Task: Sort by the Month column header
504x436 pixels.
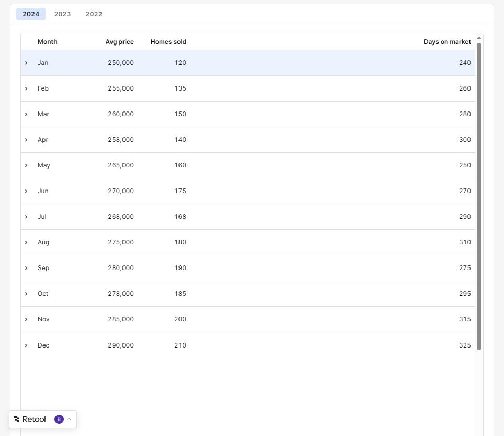Action: [47, 41]
